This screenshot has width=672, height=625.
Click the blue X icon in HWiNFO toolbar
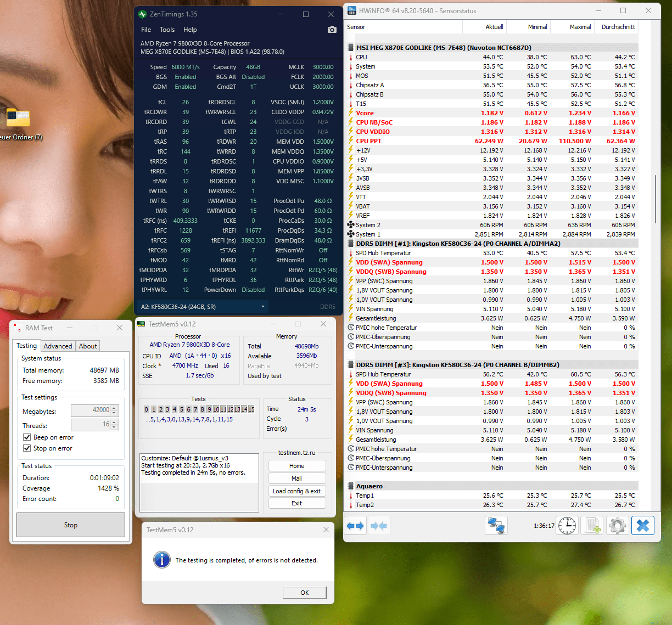[643, 526]
